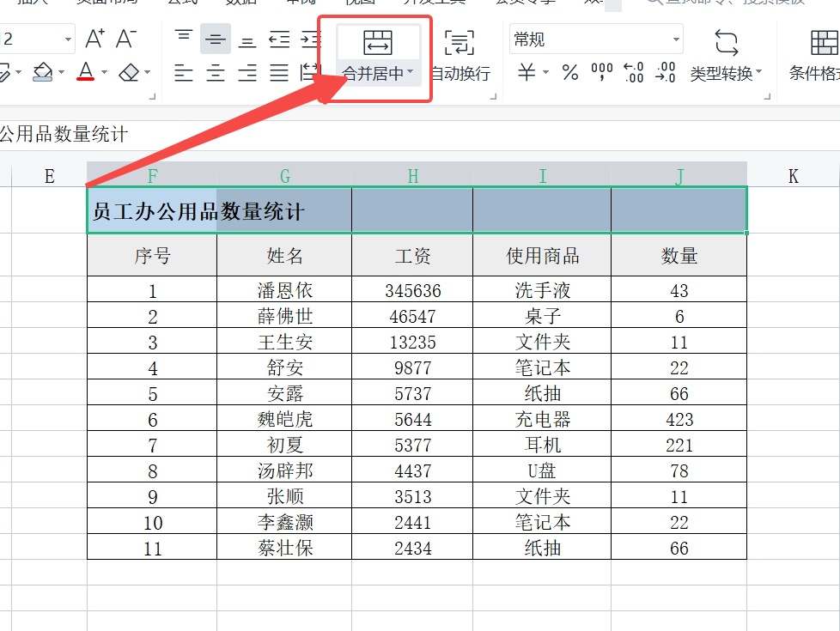
Task: Increase font size with A+ icon
Action: (94, 39)
